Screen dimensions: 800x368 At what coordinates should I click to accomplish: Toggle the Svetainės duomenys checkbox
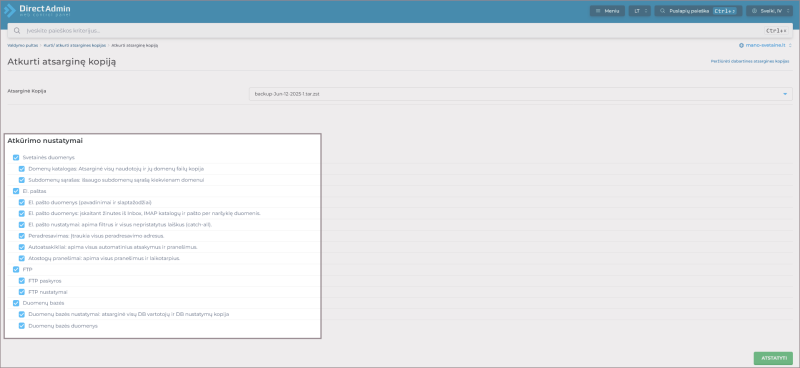(16, 158)
